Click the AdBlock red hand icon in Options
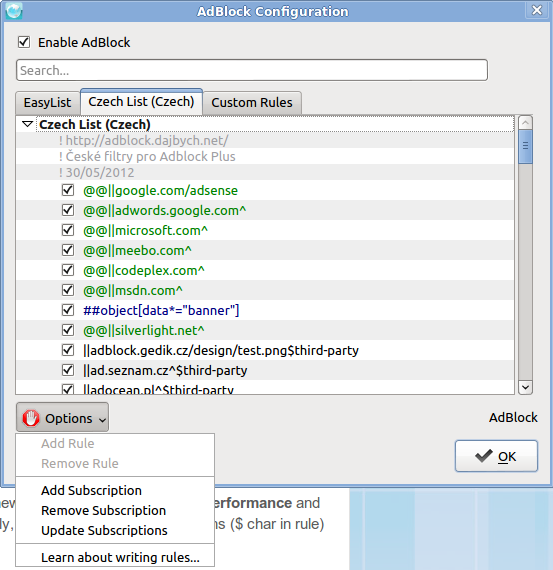Screen dimensions: 553x570 coord(31,418)
